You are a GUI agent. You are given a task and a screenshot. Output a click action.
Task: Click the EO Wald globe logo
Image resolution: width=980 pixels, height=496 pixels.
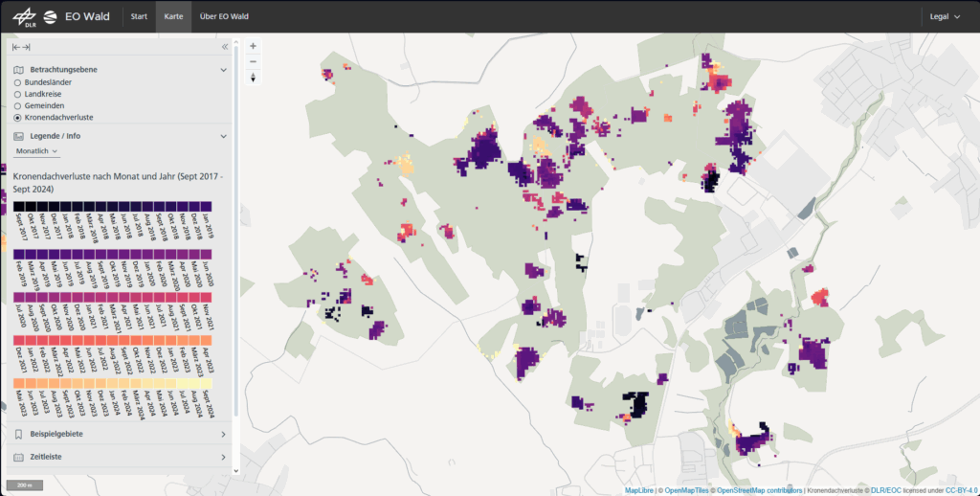[50, 16]
